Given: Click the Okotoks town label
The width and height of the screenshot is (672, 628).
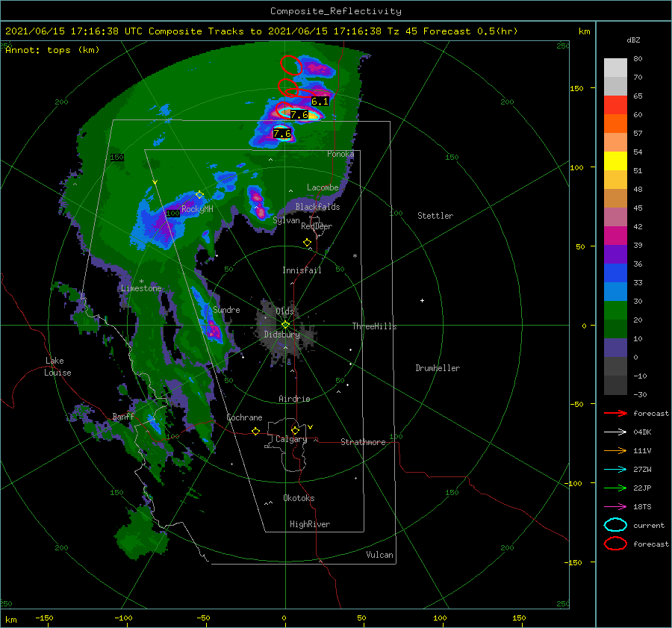Looking at the screenshot, I should point(299,498).
